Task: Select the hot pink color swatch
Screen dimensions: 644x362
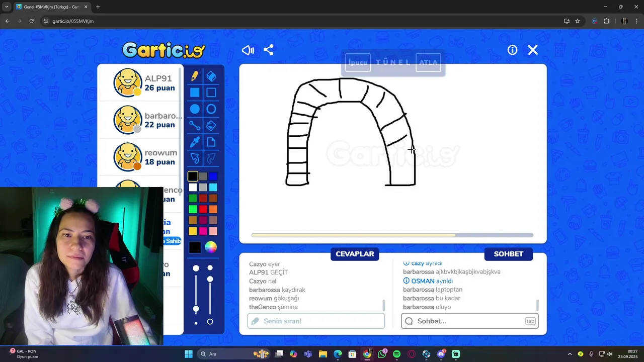Action: (203, 231)
